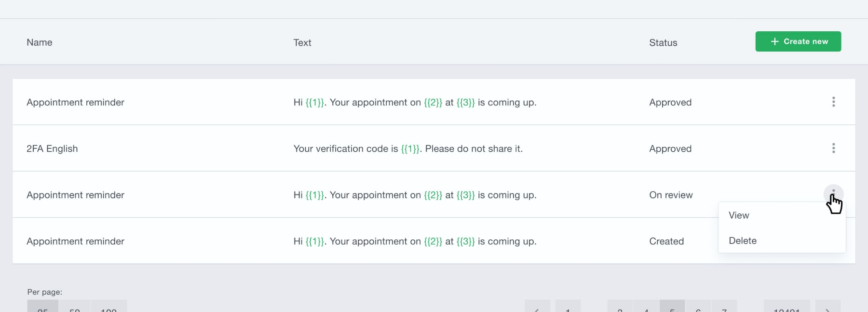Jump to last page 12401
Viewport: 868px width, 312px height.
coord(787,306)
